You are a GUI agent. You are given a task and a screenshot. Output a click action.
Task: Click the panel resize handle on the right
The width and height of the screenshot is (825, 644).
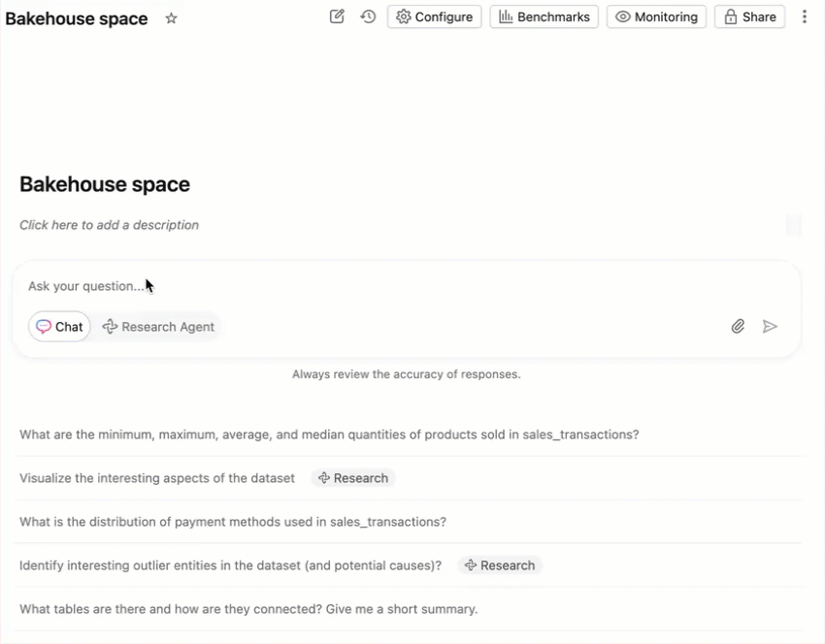[794, 225]
